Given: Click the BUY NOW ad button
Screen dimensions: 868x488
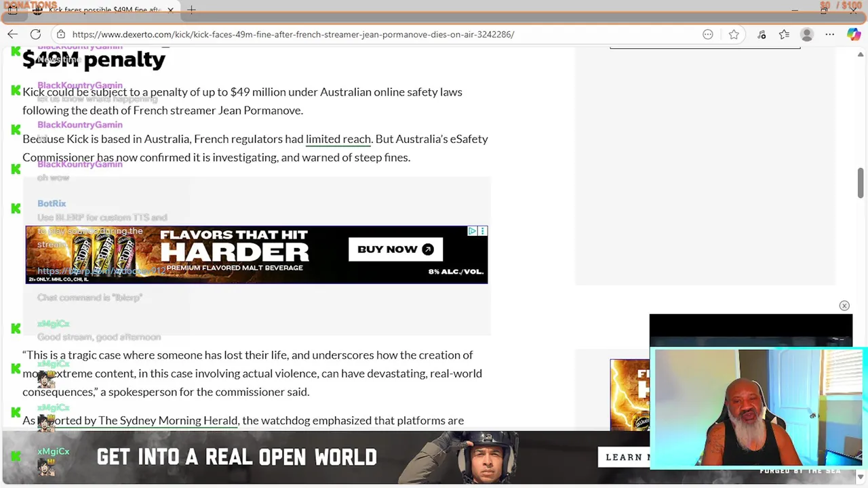Looking at the screenshot, I should point(395,249).
